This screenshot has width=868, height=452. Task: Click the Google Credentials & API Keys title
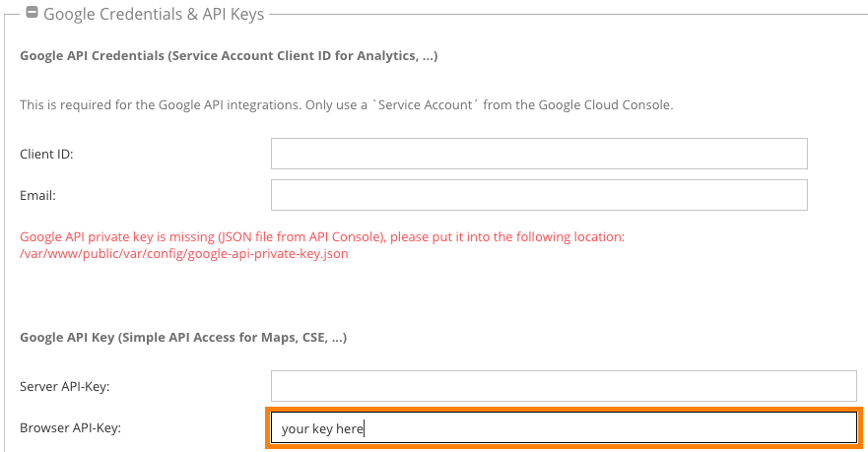154,14
